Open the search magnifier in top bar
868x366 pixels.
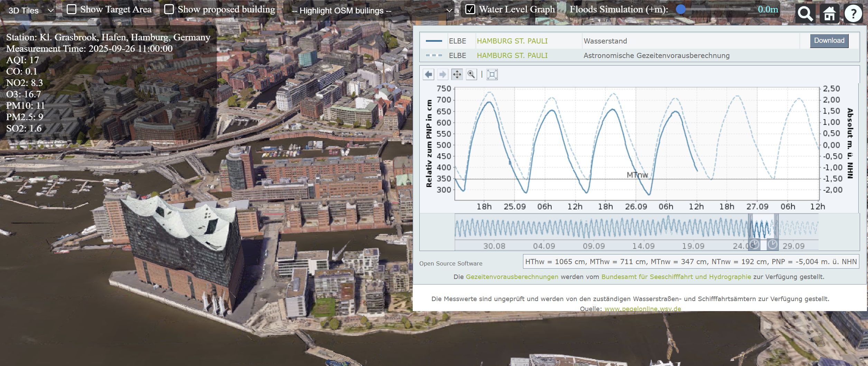coord(805,14)
